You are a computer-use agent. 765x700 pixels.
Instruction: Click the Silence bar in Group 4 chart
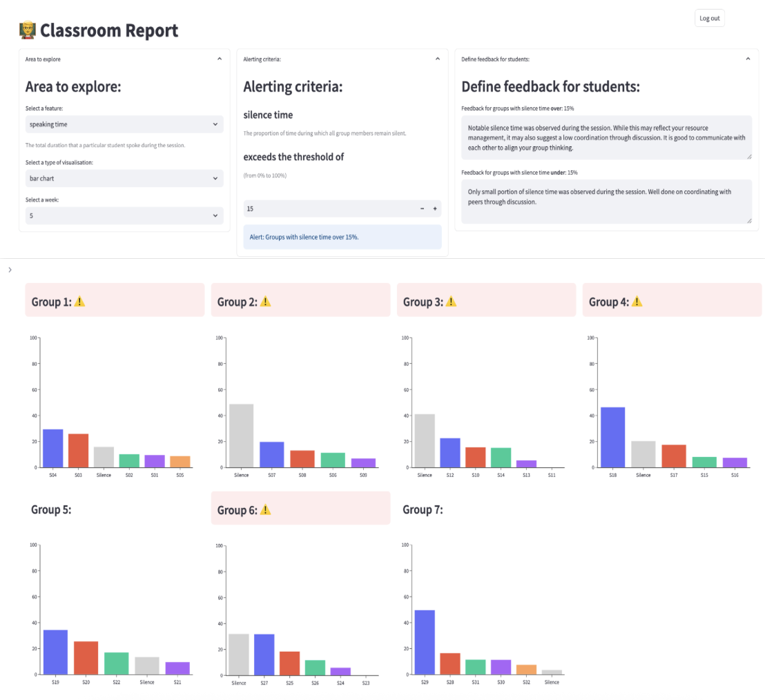(643, 454)
